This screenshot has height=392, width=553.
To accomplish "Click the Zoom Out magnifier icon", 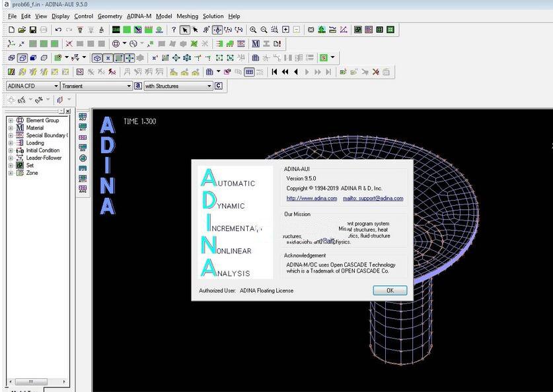I will pyautogui.click(x=264, y=30).
